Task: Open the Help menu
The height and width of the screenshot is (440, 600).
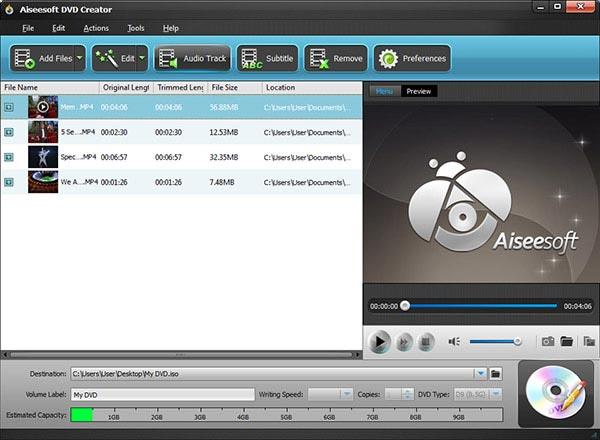Action: click(171, 28)
